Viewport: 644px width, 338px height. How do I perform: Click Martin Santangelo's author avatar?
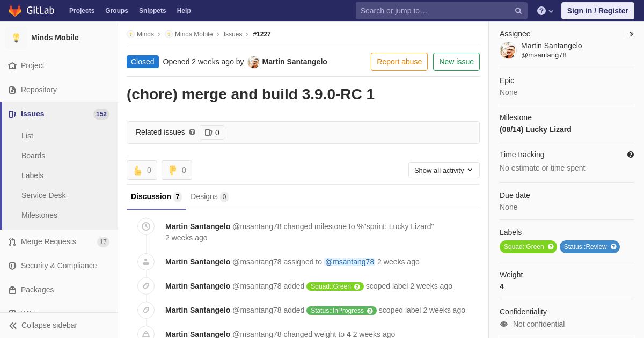click(254, 62)
